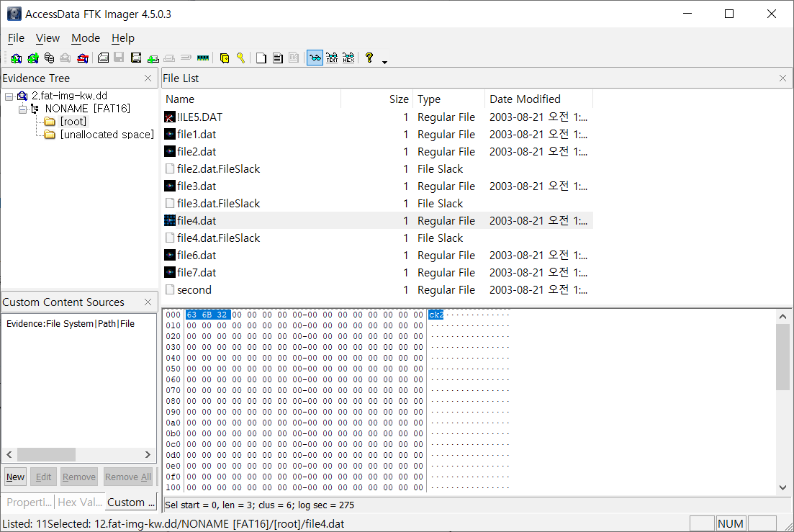Screen dimensions: 794x532
Task: Open the Mode menu
Action: 86,38
